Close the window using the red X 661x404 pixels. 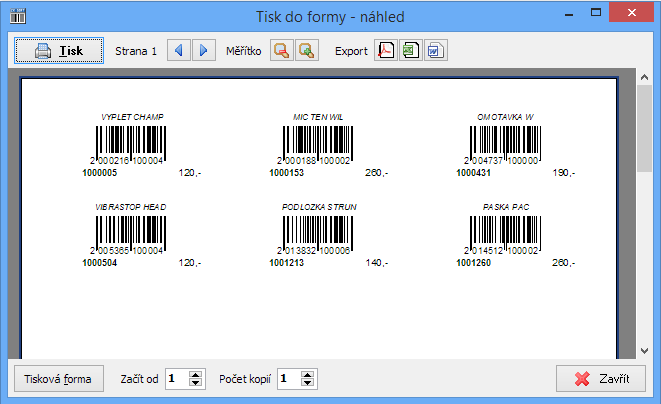click(x=631, y=13)
